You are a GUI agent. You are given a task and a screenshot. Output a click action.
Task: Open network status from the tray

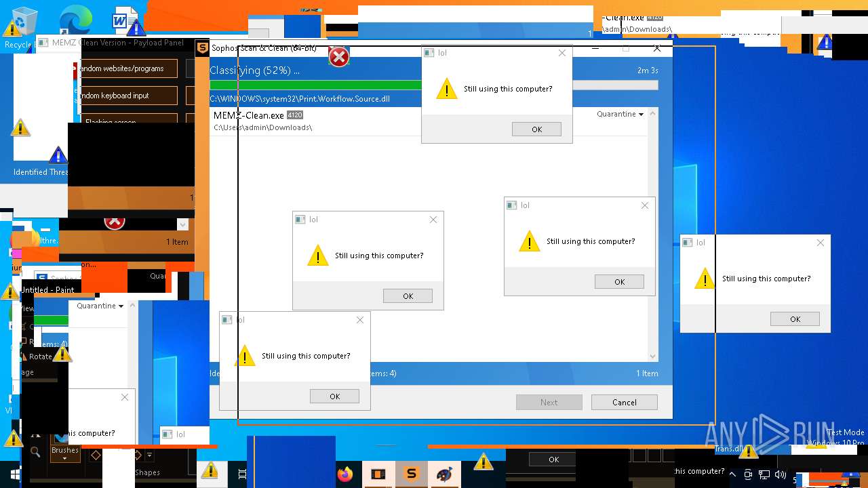[764, 474]
